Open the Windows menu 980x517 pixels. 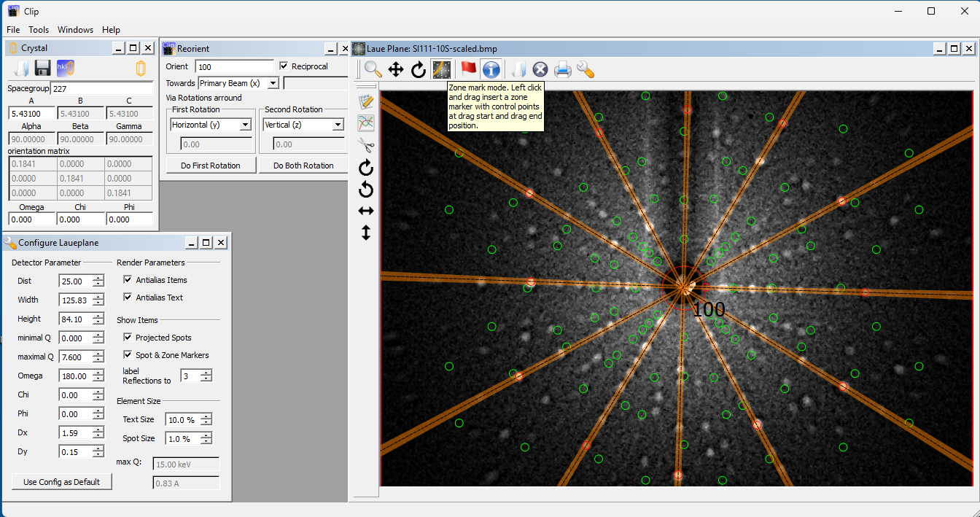[75, 30]
